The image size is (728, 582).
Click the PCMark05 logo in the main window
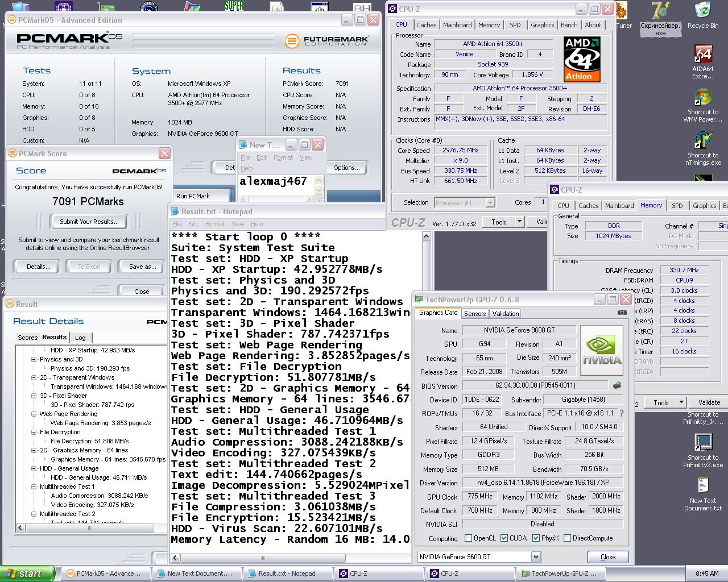(69, 41)
